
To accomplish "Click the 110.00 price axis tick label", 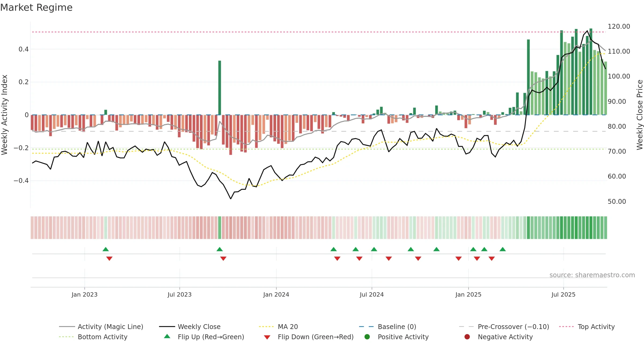I will click(x=619, y=51).
